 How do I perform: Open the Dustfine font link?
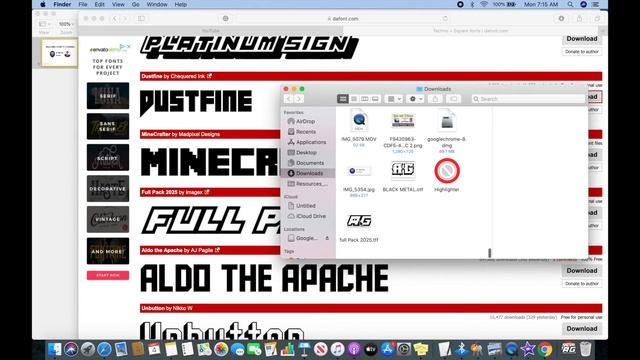(152, 76)
